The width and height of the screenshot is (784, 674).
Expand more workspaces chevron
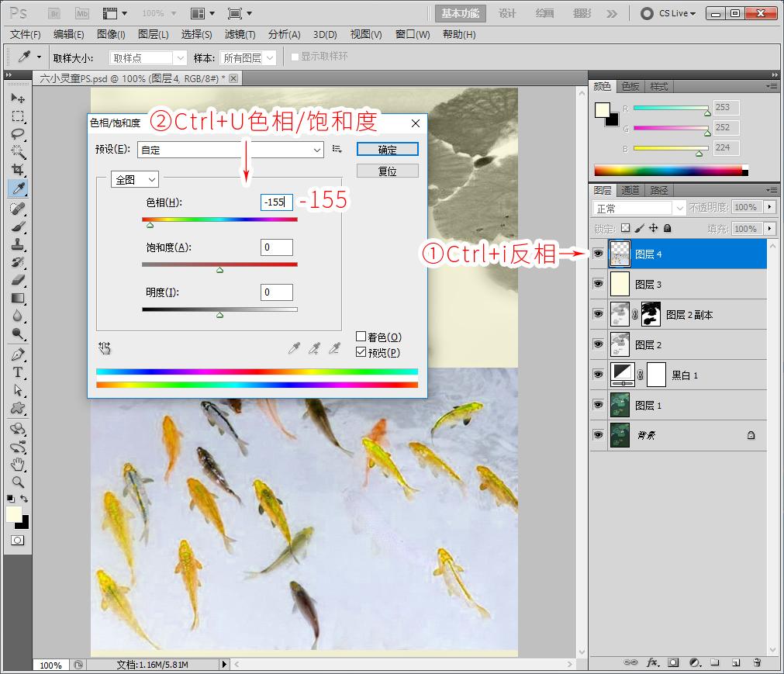tap(612, 13)
